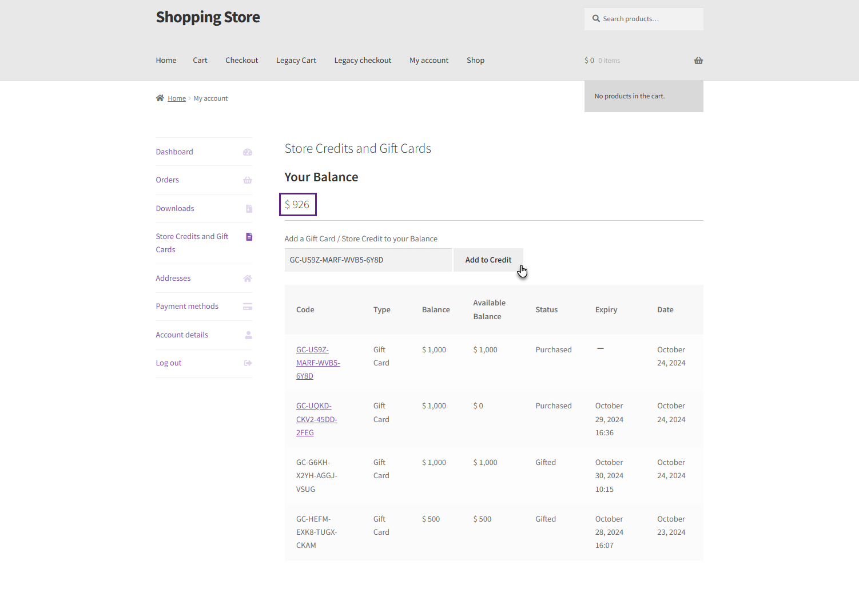Click the shopping basket icon in header
The image size is (859, 616).
coord(698,61)
